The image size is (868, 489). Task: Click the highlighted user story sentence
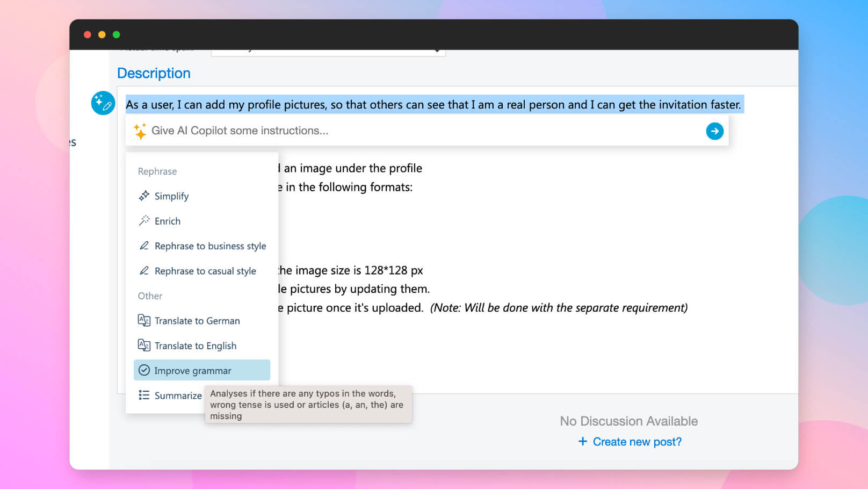pyautogui.click(x=433, y=105)
